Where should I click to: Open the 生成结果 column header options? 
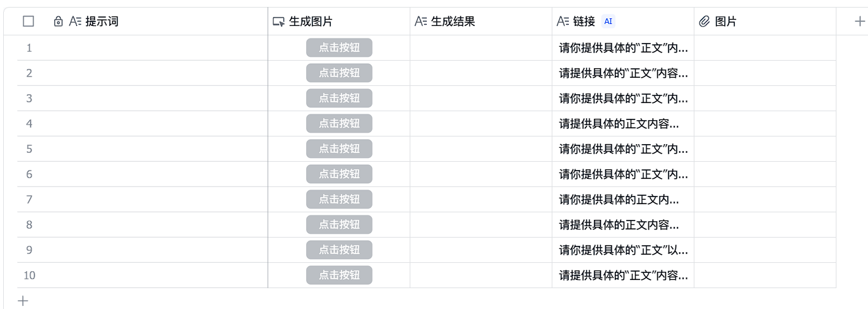[481, 21]
